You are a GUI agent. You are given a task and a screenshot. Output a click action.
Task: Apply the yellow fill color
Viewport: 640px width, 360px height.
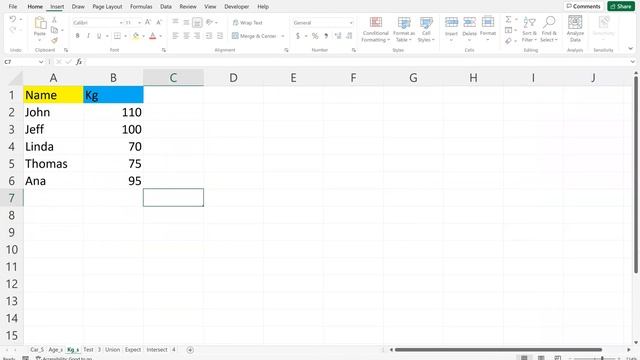[136, 36]
